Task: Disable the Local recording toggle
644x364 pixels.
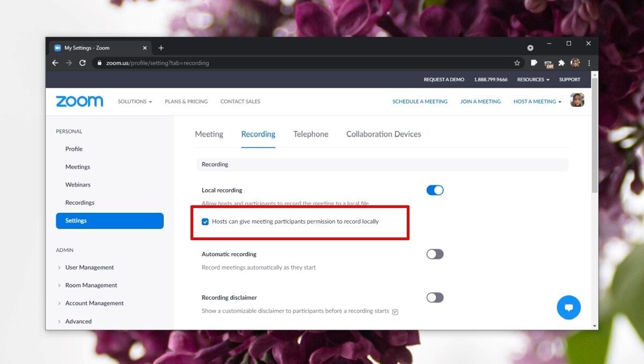Action: click(435, 190)
